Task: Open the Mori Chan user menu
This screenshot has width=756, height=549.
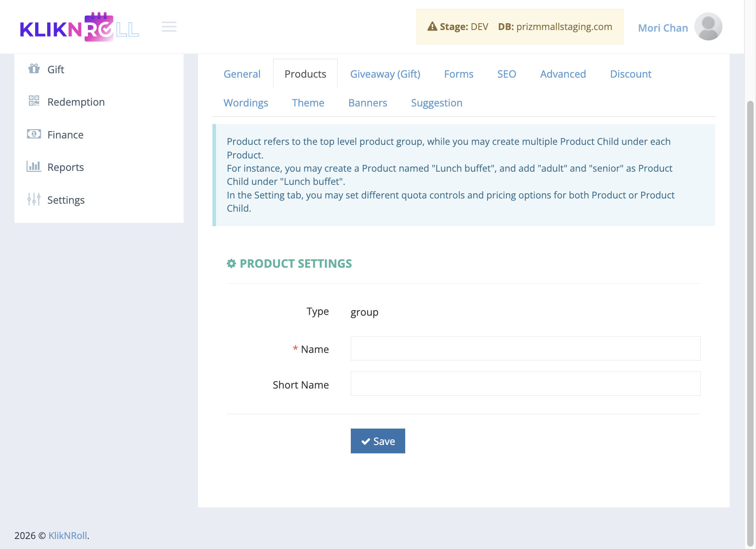Action: [x=680, y=27]
